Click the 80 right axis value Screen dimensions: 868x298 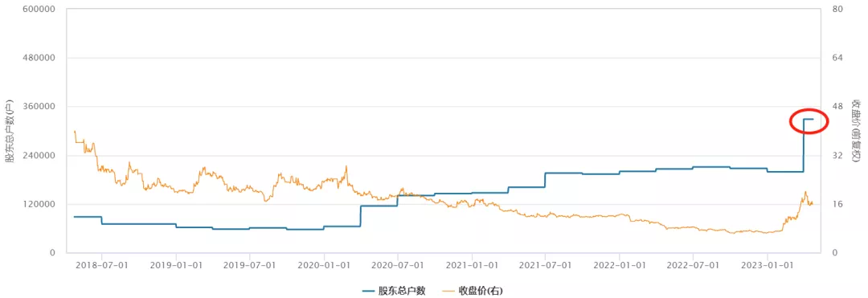pyautogui.click(x=837, y=10)
